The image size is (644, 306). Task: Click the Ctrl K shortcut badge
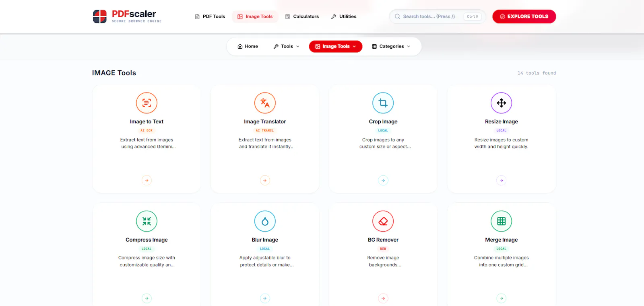tap(473, 16)
